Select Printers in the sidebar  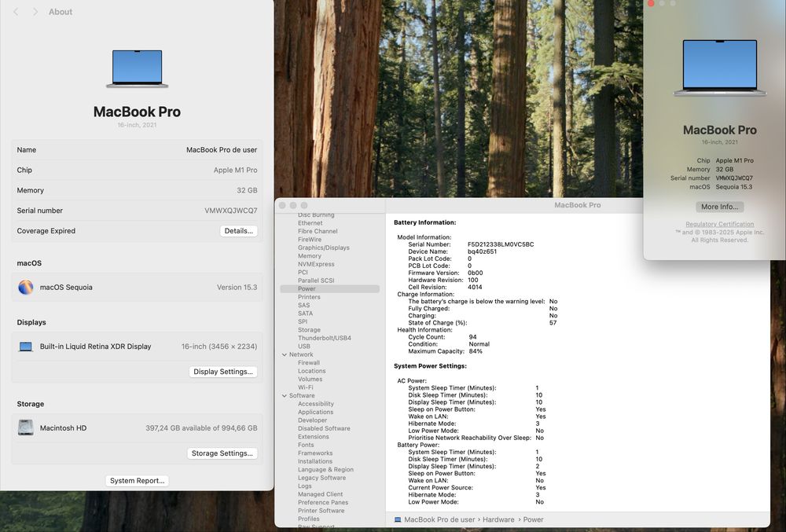click(x=309, y=297)
